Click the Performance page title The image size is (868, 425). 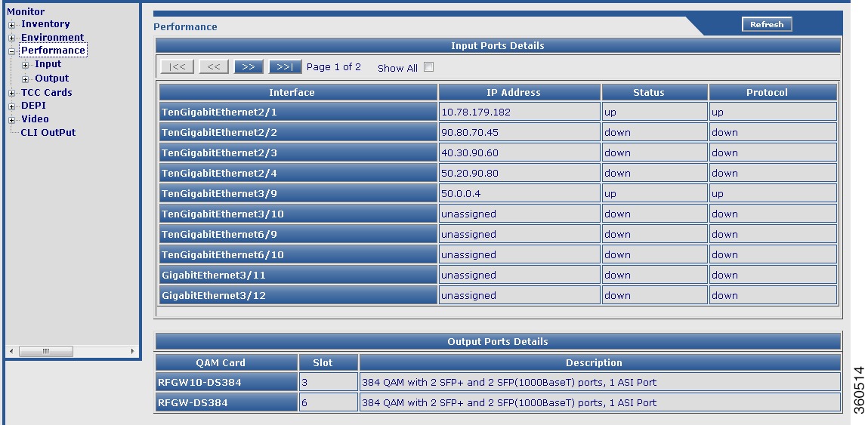point(185,26)
